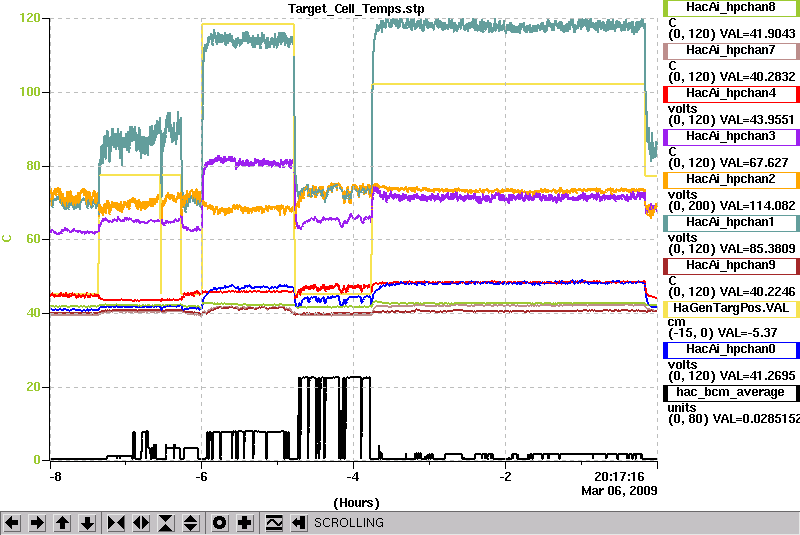Select the HacAi_hpchan3 curve legend

(731, 137)
